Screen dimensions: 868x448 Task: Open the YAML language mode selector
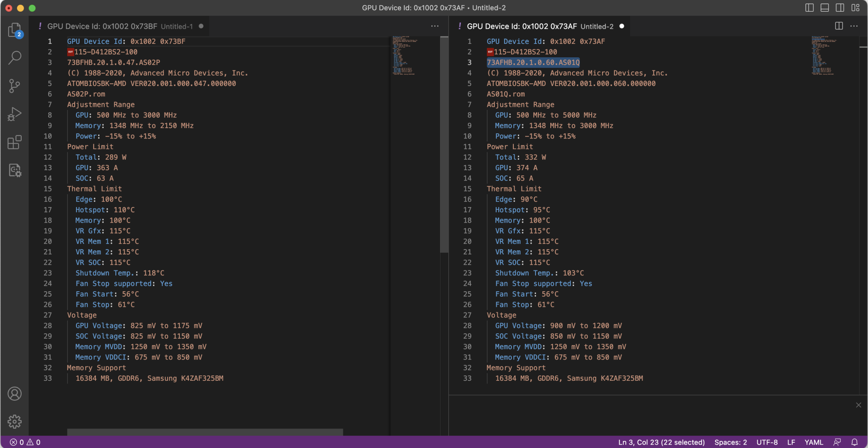point(814,442)
